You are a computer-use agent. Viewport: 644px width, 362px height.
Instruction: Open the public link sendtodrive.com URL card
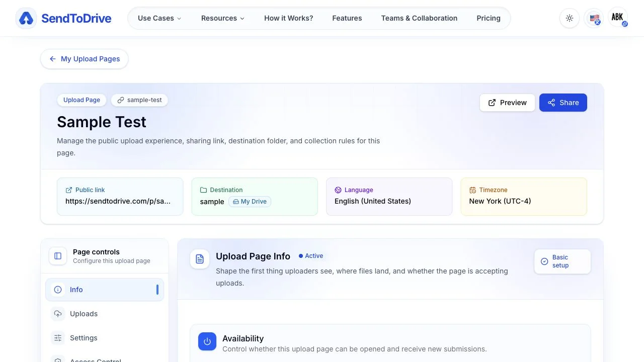click(x=120, y=197)
